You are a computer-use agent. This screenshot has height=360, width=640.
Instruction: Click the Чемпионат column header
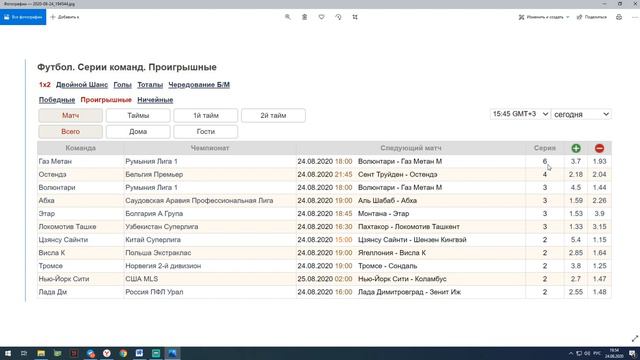pyautogui.click(x=210, y=148)
